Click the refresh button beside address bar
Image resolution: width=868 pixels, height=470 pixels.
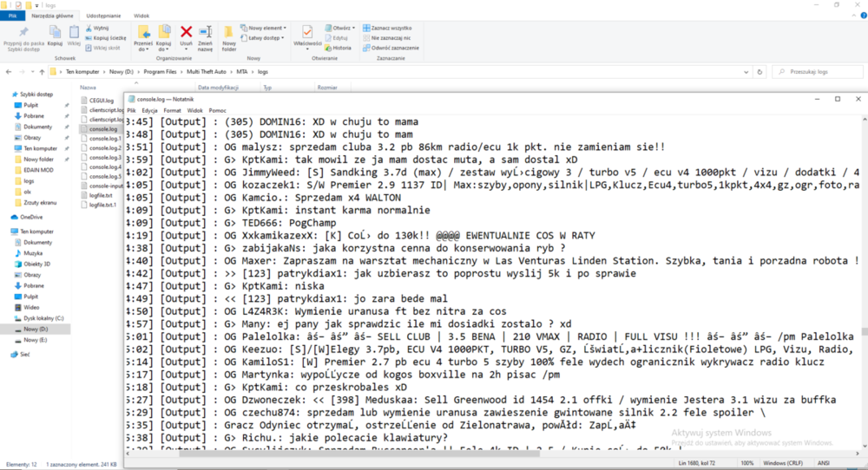point(759,72)
